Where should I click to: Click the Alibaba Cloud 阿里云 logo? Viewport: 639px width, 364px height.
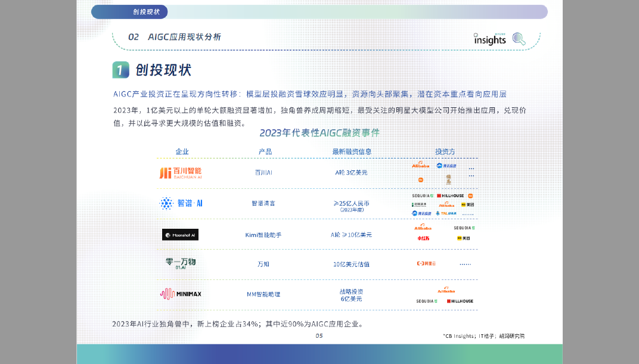point(426,264)
